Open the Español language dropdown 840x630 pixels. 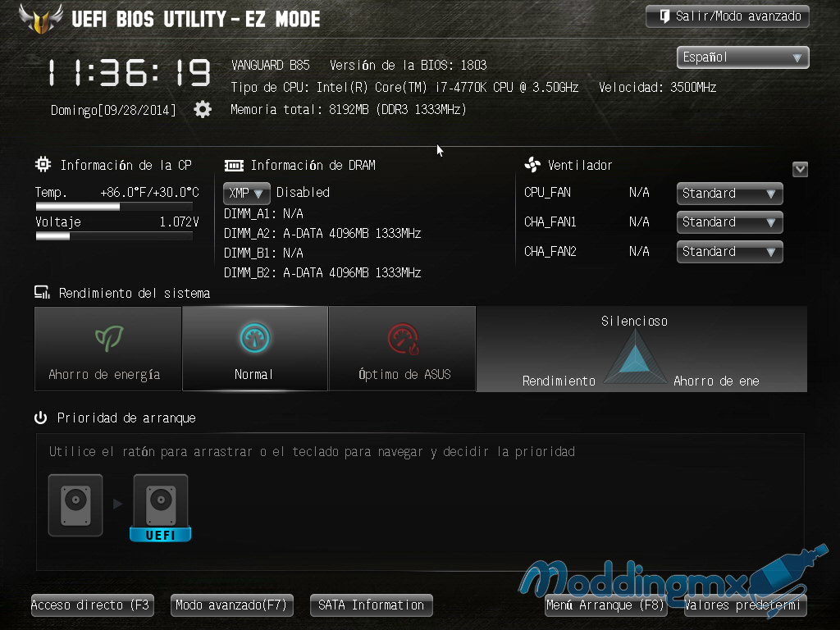[x=743, y=57]
